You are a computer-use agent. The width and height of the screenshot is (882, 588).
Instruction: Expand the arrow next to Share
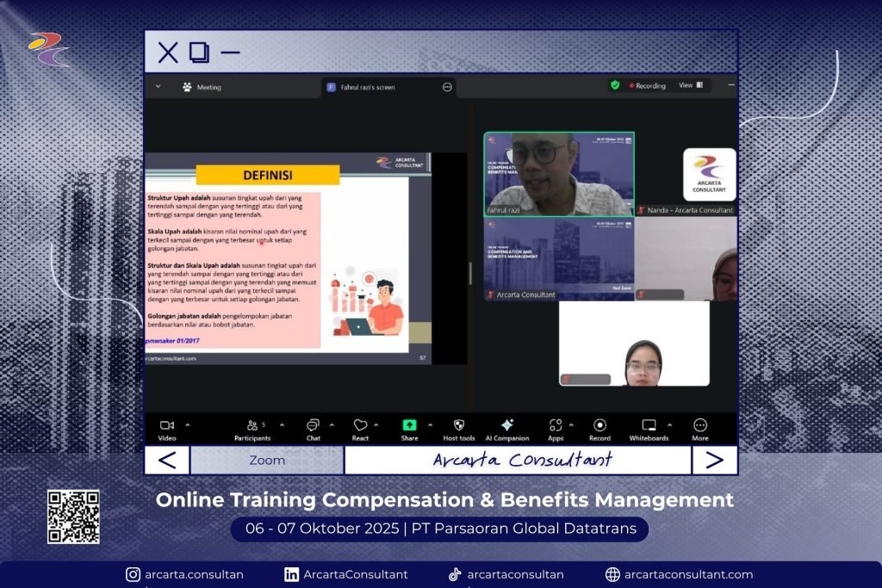pyautogui.click(x=430, y=424)
